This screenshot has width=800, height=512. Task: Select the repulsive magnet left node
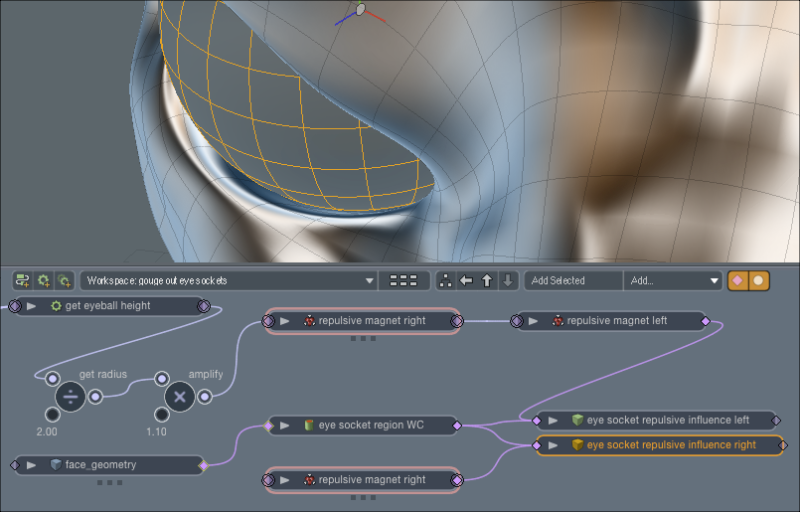(x=611, y=321)
